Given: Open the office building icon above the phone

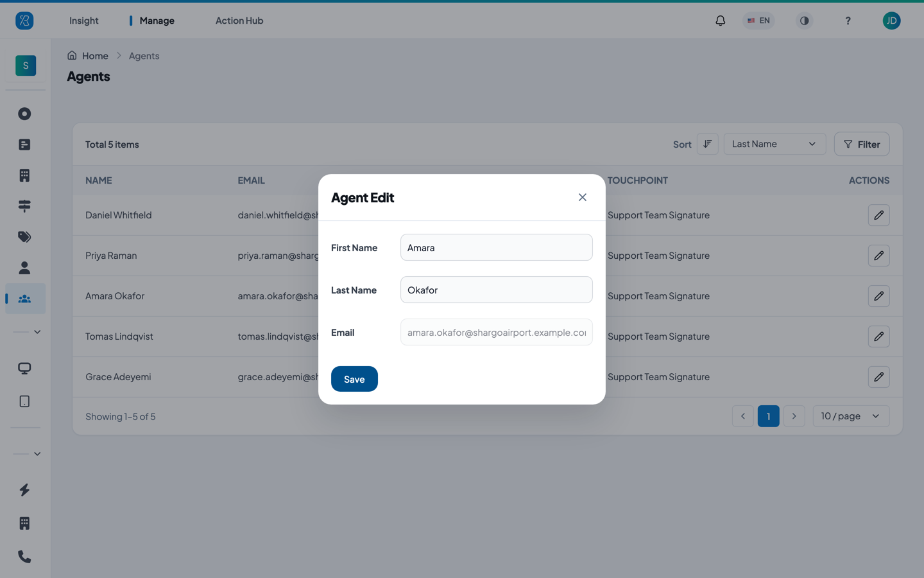Looking at the screenshot, I should pyautogui.click(x=24, y=523).
